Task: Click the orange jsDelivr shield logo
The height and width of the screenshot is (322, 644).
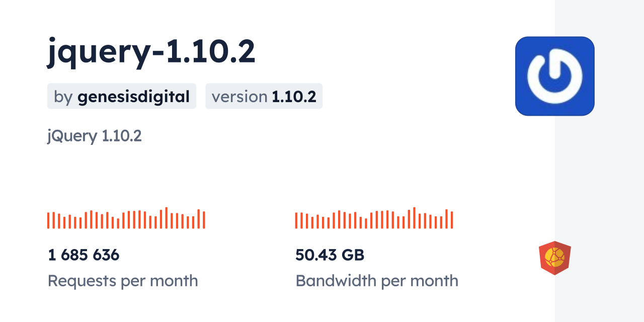Action: (x=554, y=258)
